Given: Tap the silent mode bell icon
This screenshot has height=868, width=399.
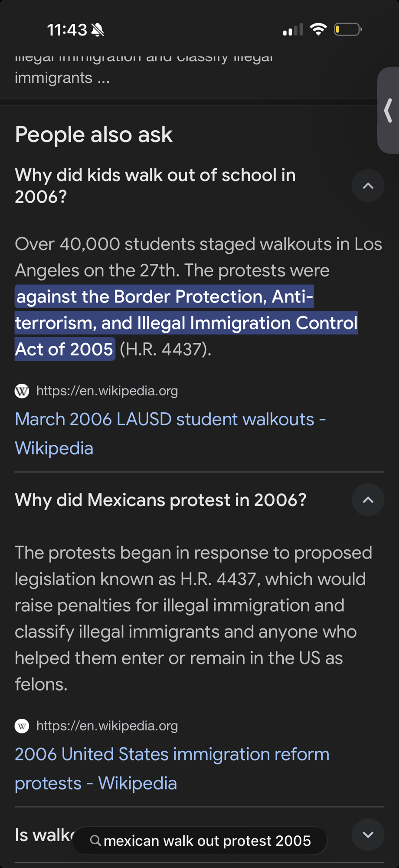Looking at the screenshot, I should tap(98, 30).
